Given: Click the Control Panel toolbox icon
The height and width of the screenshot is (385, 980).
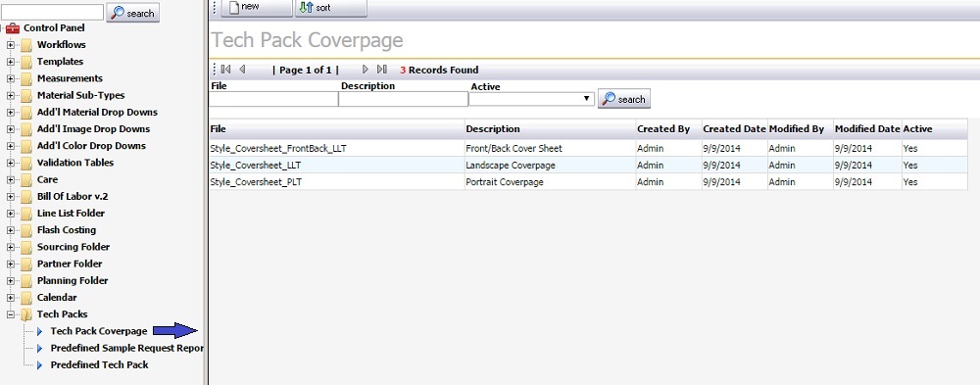Looking at the screenshot, I should [x=12, y=28].
